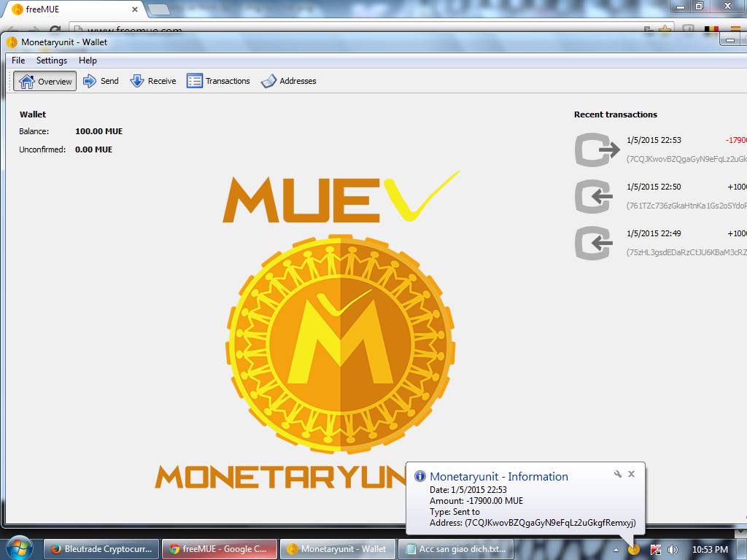Click the 100.00 MUE balance value
Screen dimensions: 747x560
click(x=98, y=131)
